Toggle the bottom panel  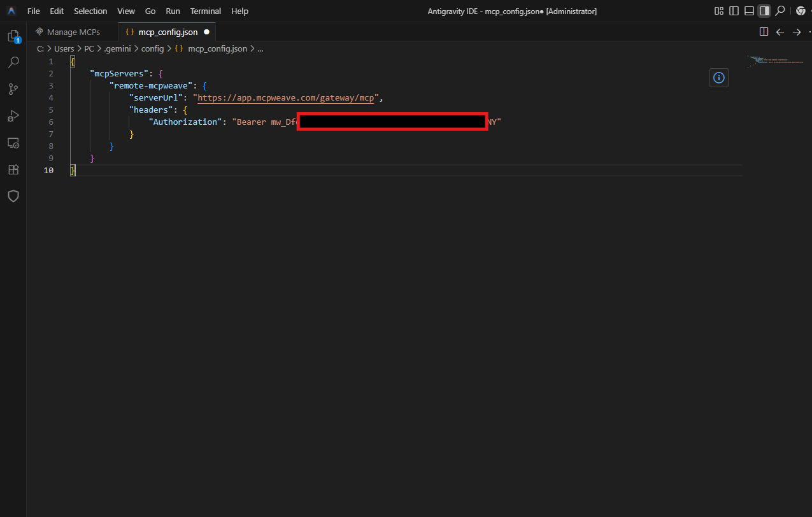[x=749, y=11]
